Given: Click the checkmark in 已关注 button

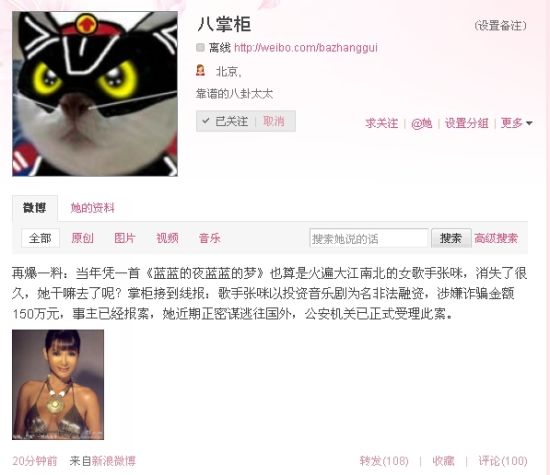Looking at the screenshot, I should click(206, 121).
